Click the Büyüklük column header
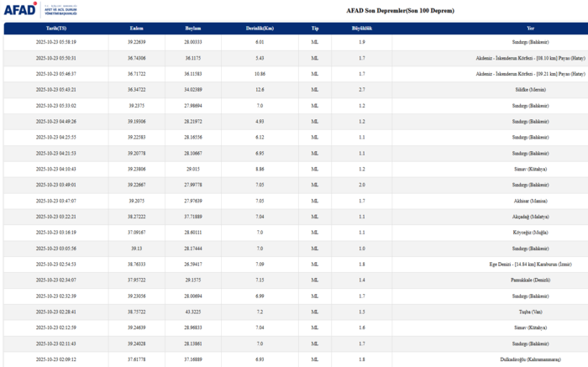The height and width of the screenshot is (367, 588). pyautogui.click(x=361, y=28)
